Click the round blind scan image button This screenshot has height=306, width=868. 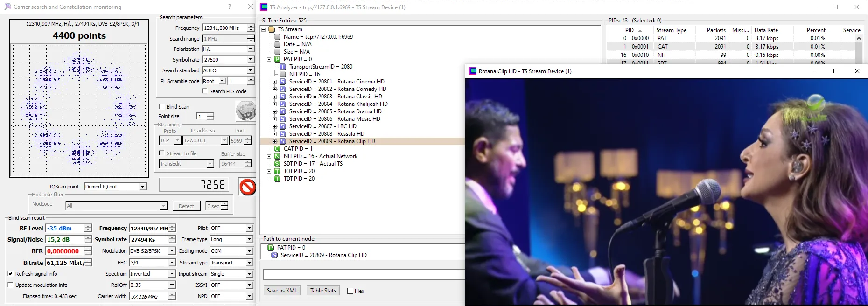(x=245, y=111)
